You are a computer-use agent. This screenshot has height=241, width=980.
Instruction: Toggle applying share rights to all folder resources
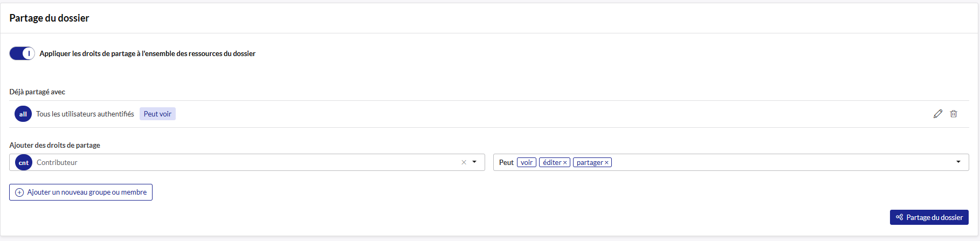[22, 53]
